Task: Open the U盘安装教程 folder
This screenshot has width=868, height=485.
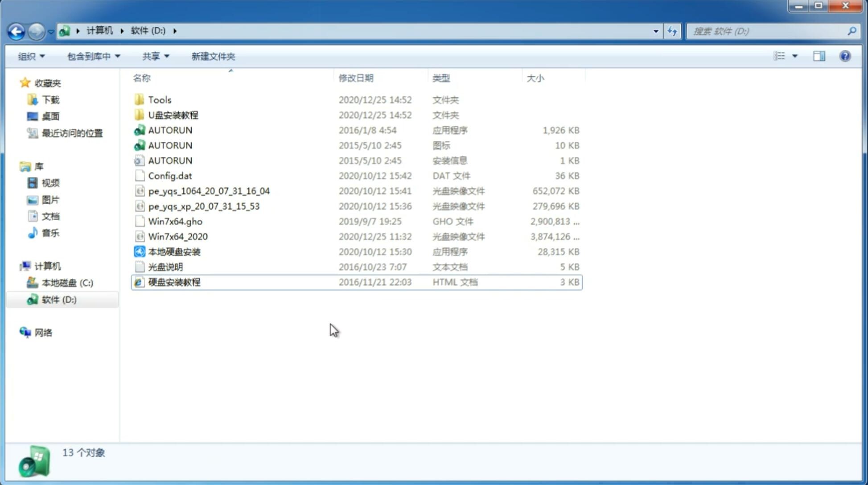Action: point(173,115)
